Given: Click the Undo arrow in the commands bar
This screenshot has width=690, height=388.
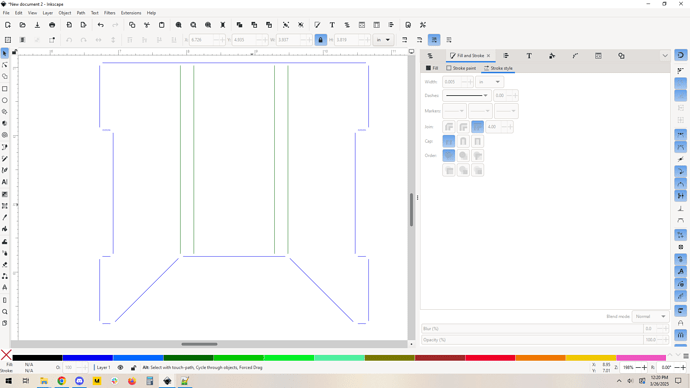Looking at the screenshot, I should (x=101, y=25).
